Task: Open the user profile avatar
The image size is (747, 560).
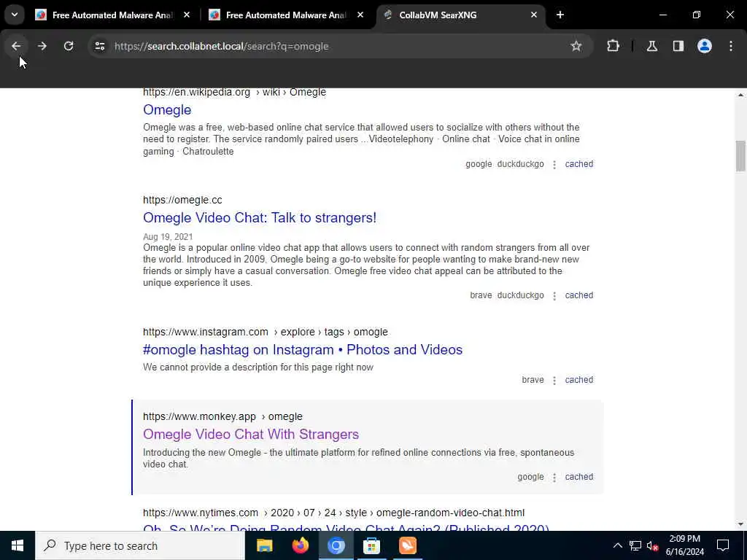Action: (705, 46)
